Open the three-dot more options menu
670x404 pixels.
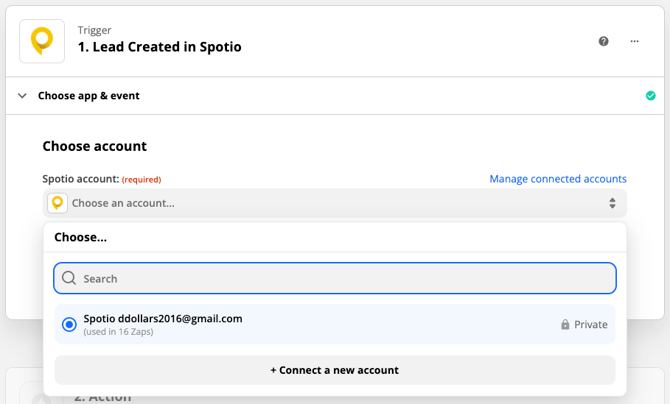pyautogui.click(x=635, y=41)
